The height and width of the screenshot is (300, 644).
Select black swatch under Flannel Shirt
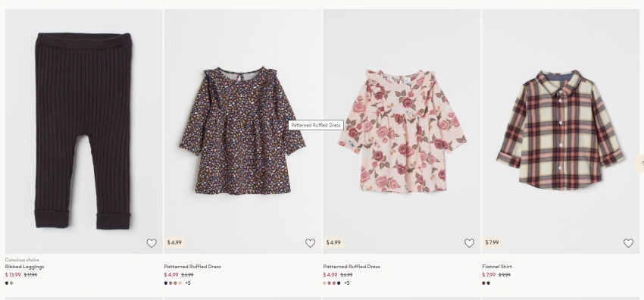coord(489,283)
